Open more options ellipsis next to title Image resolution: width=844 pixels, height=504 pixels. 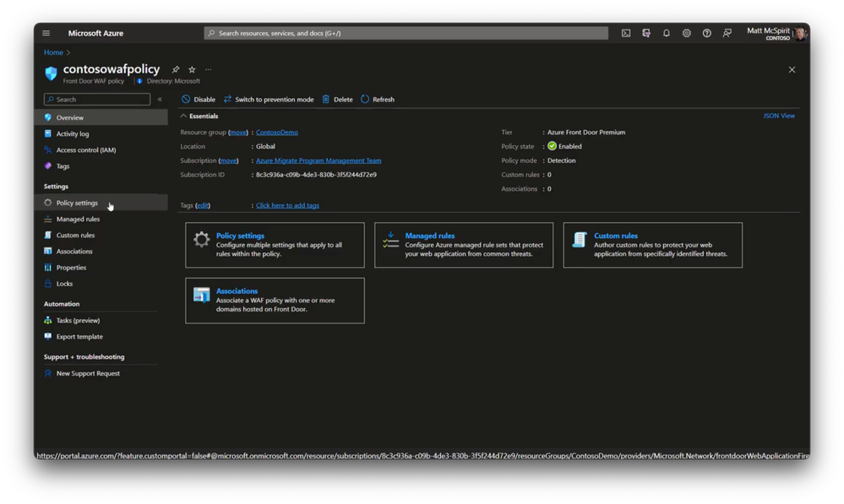[x=209, y=69]
